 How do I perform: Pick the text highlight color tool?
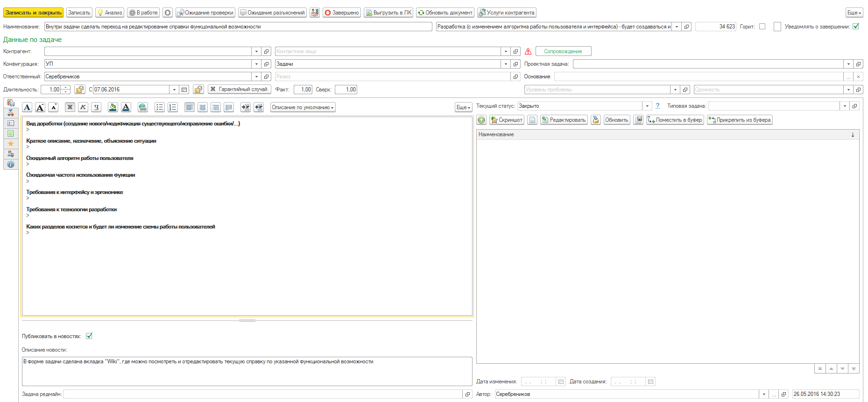113,107
